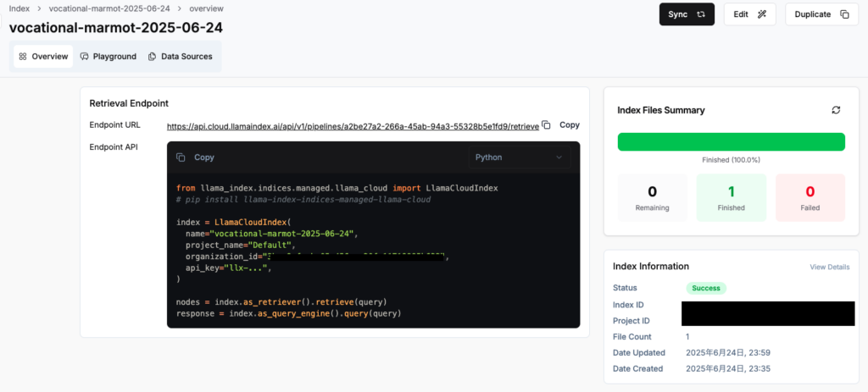Viewport: 868px width, 392px height.
Task: Click Copy text next to endpoint URL
Action: pos(570,125)
